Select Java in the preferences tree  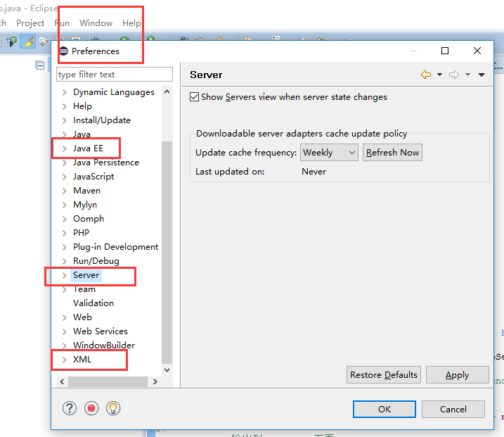(x=82, y=134)
